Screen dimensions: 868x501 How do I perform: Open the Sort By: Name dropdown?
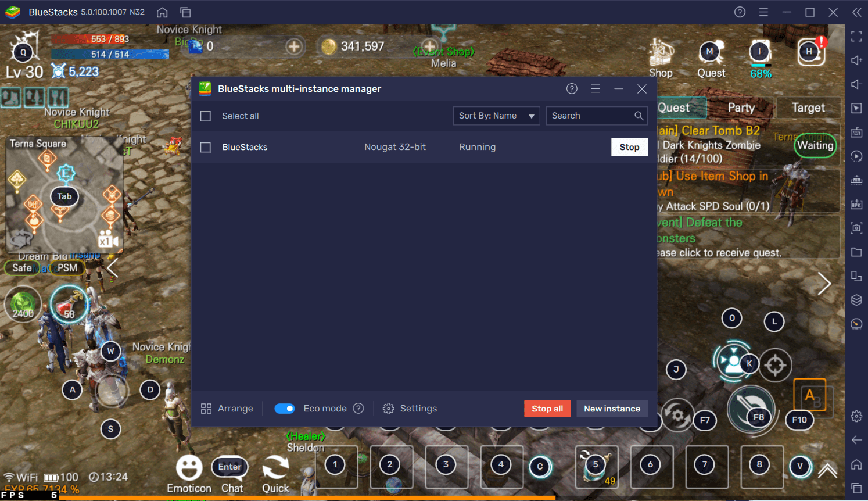pos(496,116)
